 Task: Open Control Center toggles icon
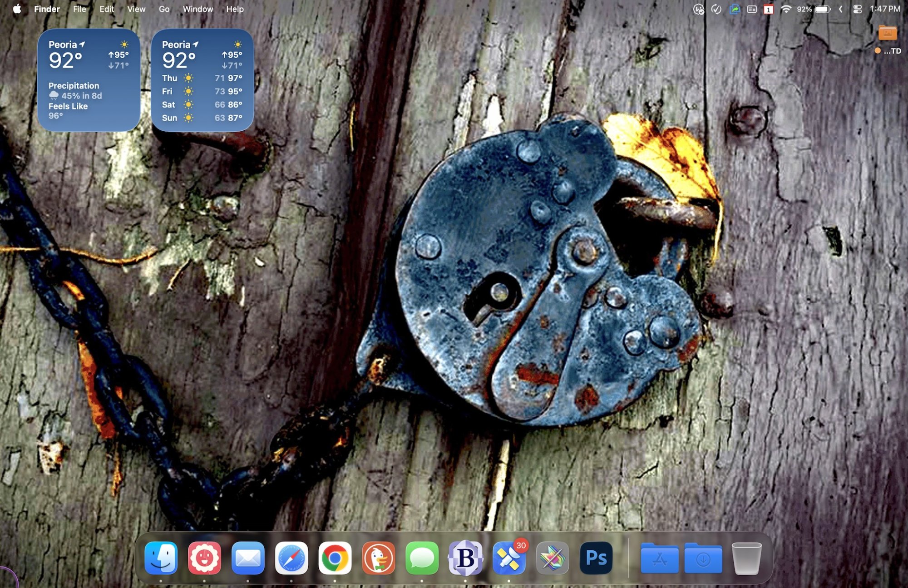tap(857, 9)
